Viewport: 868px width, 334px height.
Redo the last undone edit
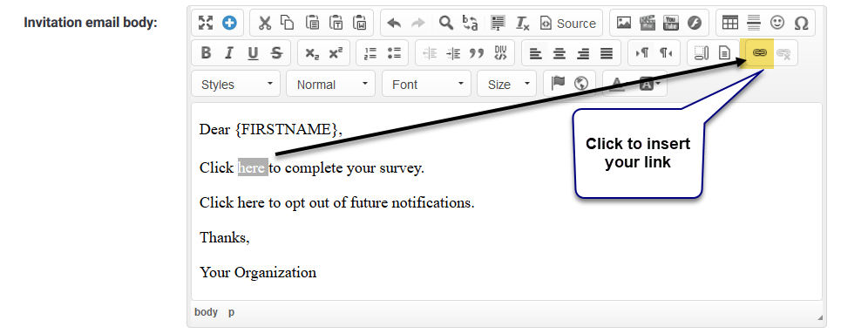[418, 23]
